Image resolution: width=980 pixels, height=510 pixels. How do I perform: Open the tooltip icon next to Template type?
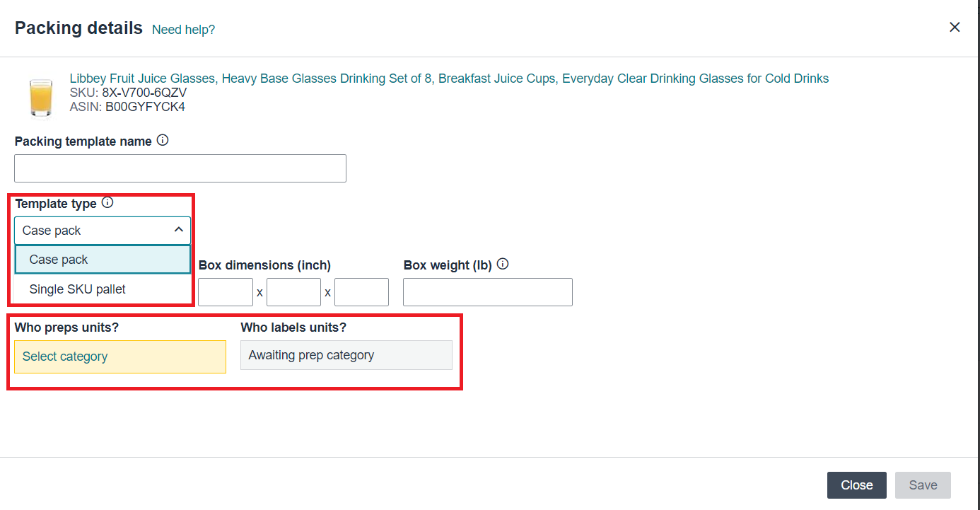107,202
